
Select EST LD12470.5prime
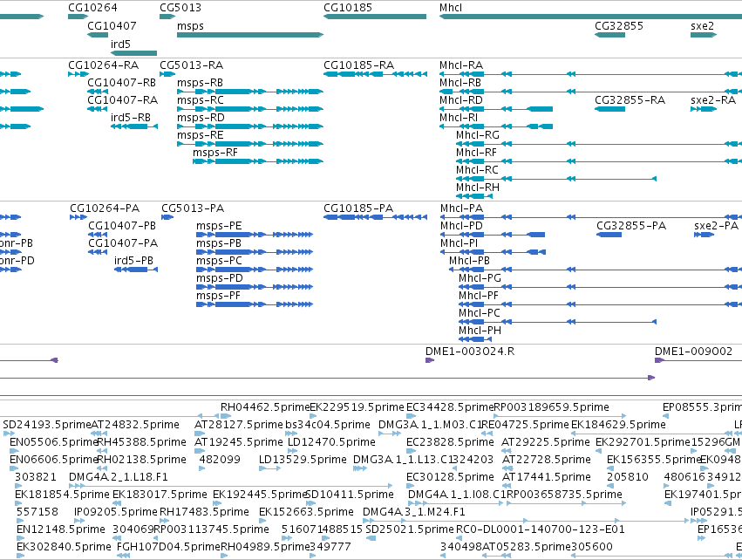click(292, 451)
